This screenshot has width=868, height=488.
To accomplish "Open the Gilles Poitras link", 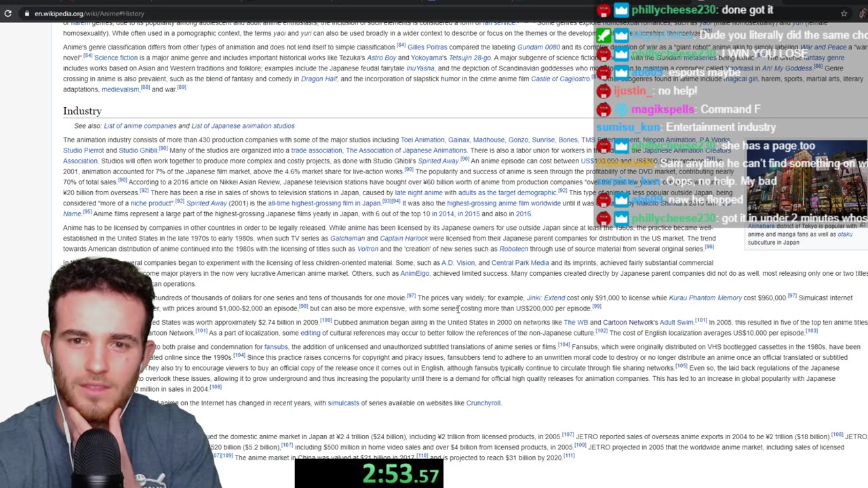I will click(427, 47).
